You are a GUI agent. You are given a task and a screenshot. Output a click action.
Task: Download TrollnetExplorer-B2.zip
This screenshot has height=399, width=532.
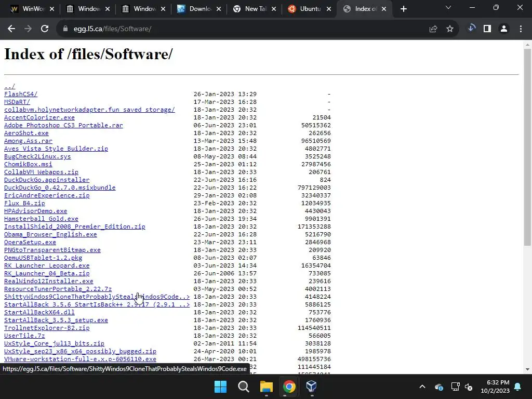pos(47,328)
